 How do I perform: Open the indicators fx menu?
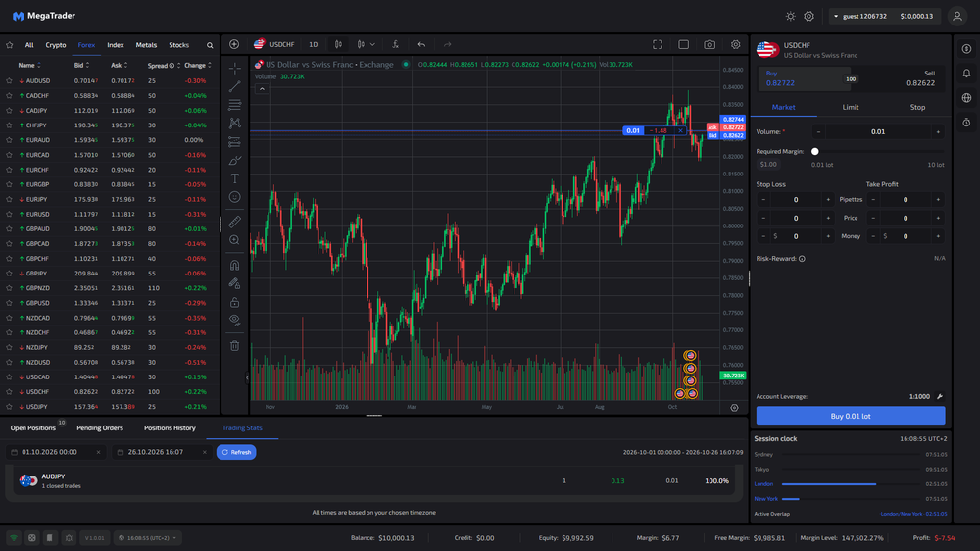396,44
